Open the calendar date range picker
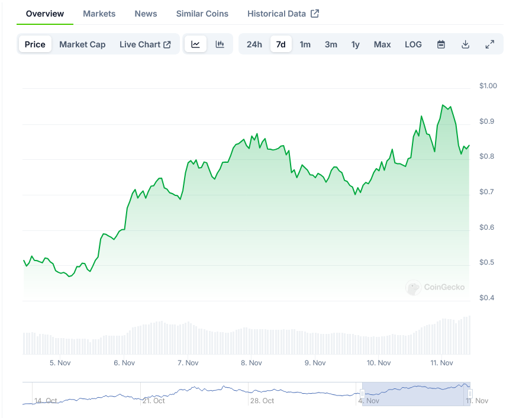 coord(441,44)
